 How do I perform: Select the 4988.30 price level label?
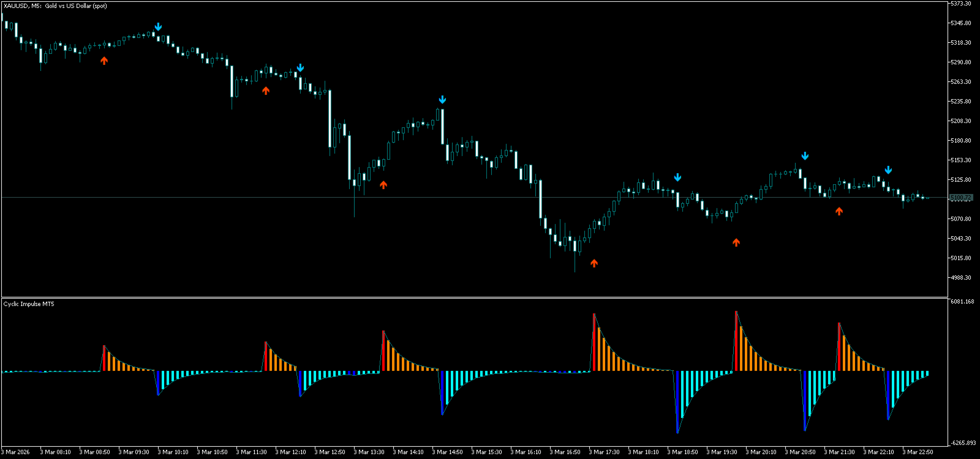(x=960, y=278)
